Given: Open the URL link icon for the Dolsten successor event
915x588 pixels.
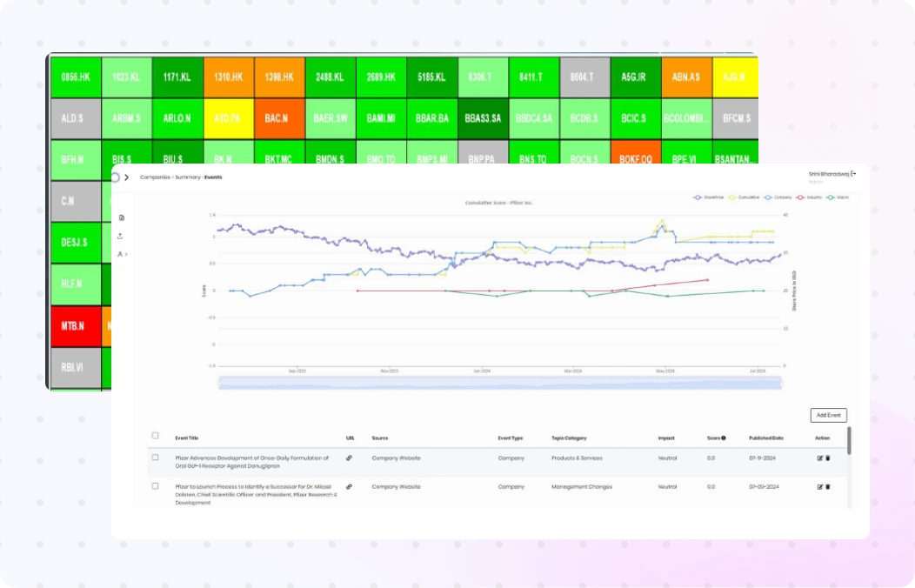Looking at the screenshot, I should [x=349, y=486].
